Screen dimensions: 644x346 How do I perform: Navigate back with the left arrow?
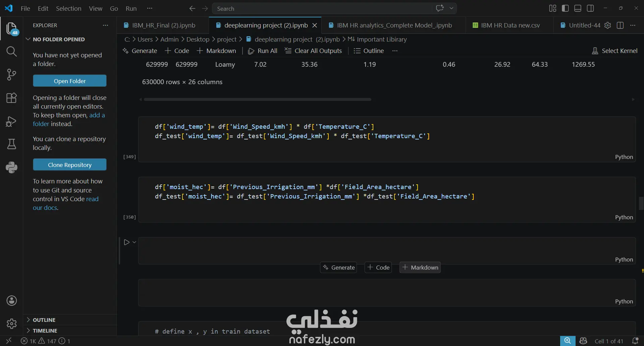192,8
